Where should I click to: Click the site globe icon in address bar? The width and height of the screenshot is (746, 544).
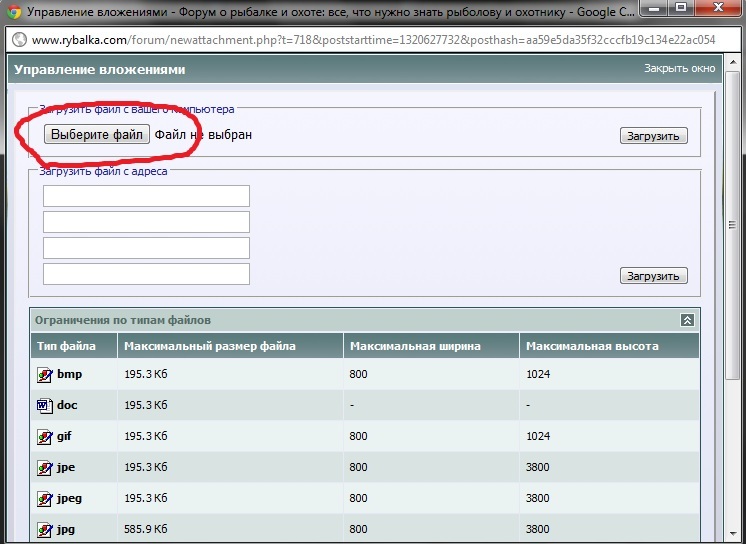(x=19, y=40)
